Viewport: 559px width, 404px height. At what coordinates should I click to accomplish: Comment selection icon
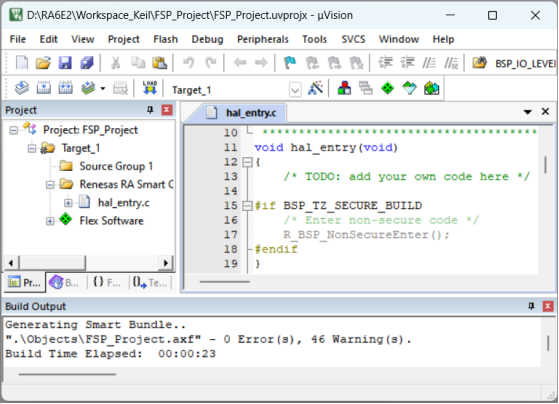pos(429,63)
